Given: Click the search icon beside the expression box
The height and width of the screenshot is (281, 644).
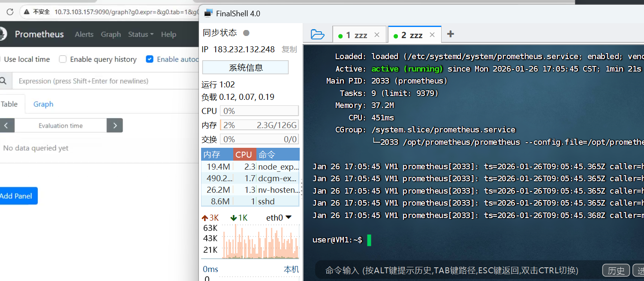Looking at the screenshot, I should click(3, 81).
